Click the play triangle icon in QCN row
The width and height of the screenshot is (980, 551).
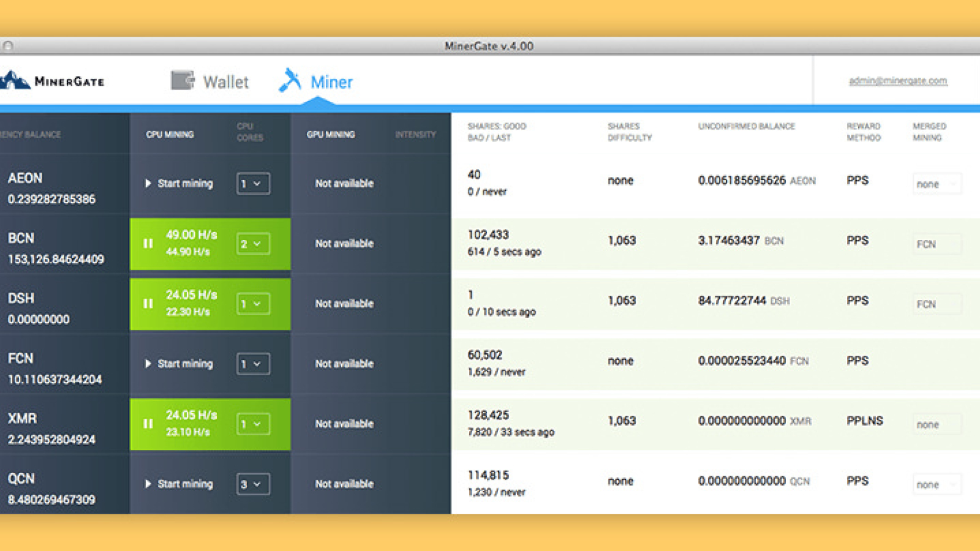(x=148, y=484)
